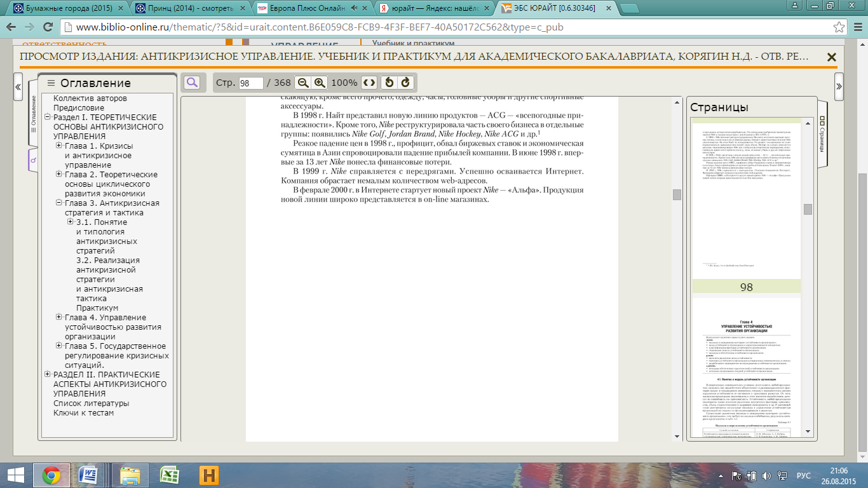Expand Глава 2. Теоретические основы node
This screenshot has height=488, width=868.
59,175
